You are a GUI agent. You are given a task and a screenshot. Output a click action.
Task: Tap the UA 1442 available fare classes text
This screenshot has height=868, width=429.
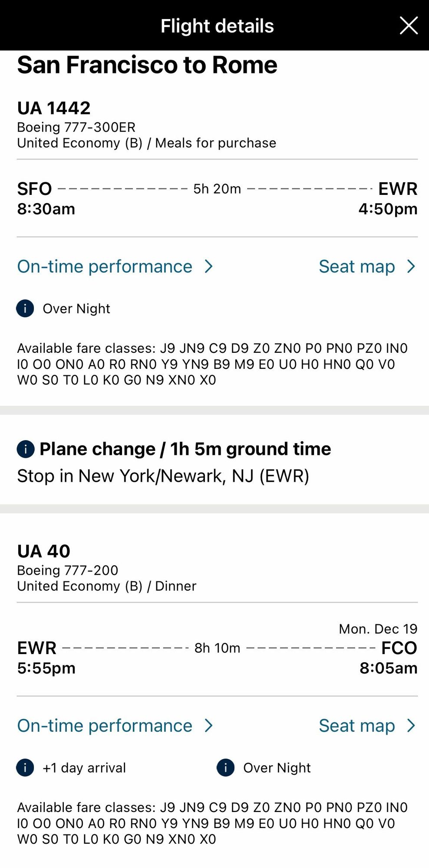pos(212,364)
